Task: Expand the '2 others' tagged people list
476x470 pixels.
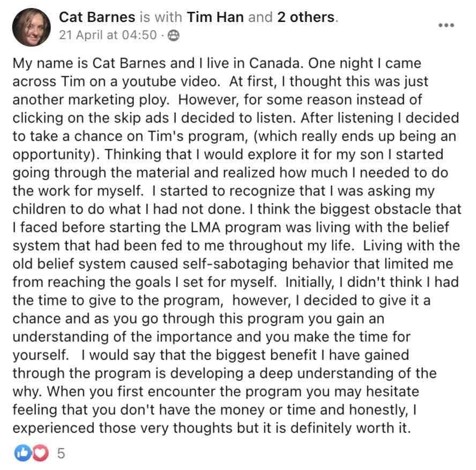Action: pos(306,17)
